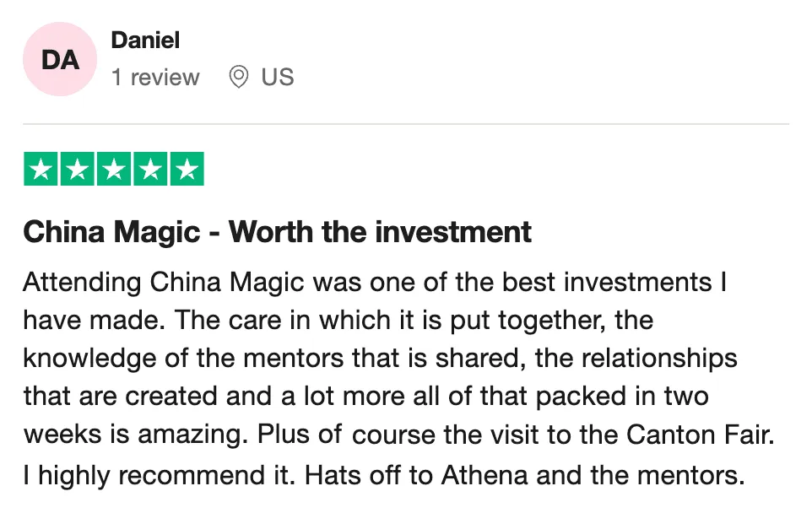Click the '1 review' count text
812x513 pixels.
[x=155, y=78]
